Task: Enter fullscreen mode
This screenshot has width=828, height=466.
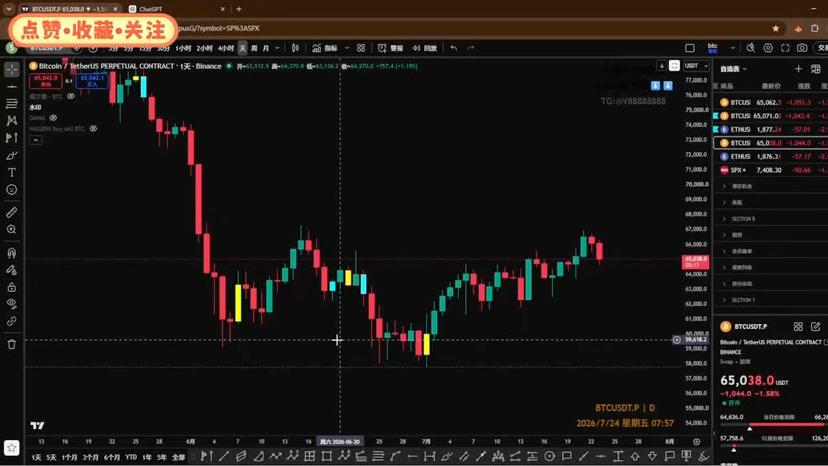Action: pos(785,48)
